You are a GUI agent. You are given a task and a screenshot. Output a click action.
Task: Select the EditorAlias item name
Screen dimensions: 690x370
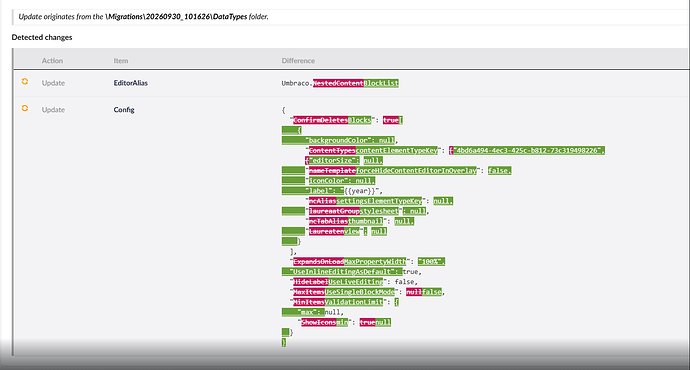coord(131,83)
